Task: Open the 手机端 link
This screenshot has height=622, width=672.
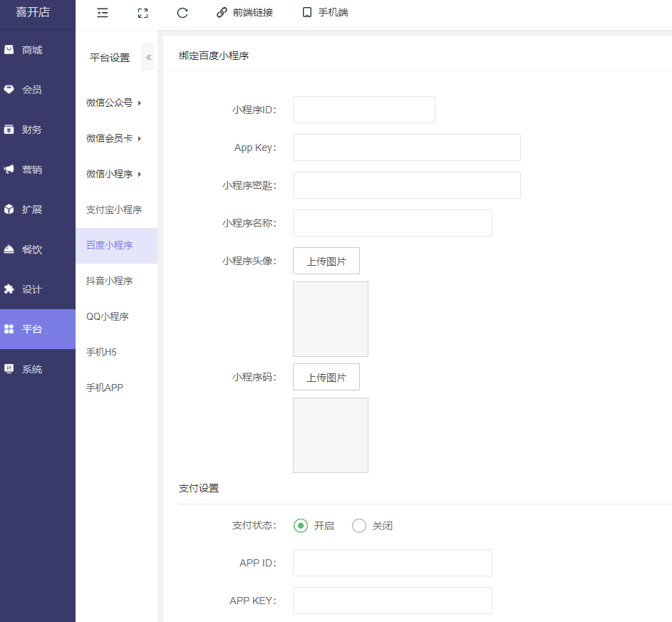Action: 333,12
